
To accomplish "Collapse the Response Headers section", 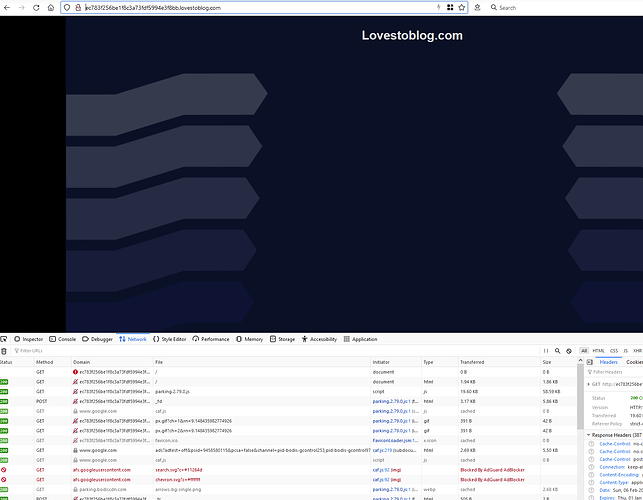I will point(588,435).
